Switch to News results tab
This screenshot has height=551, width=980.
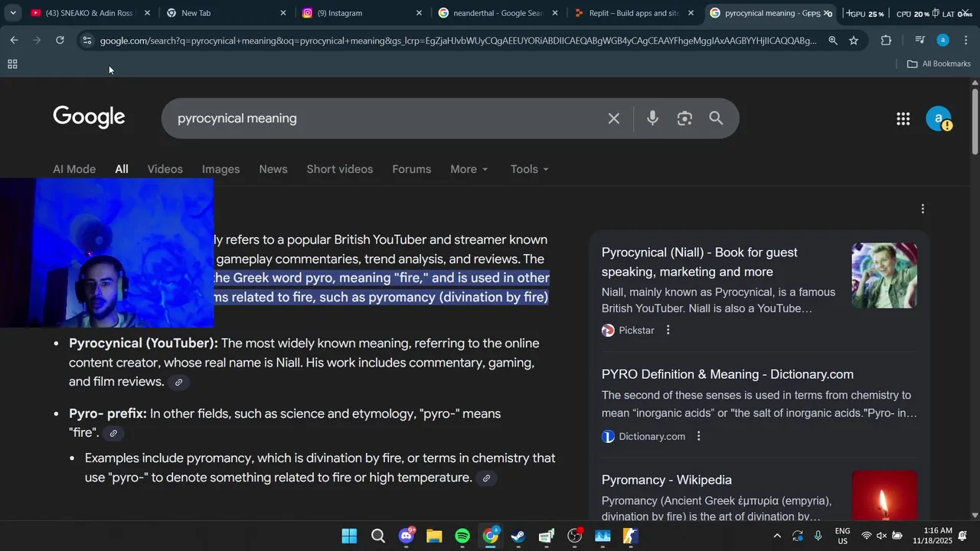273,169
